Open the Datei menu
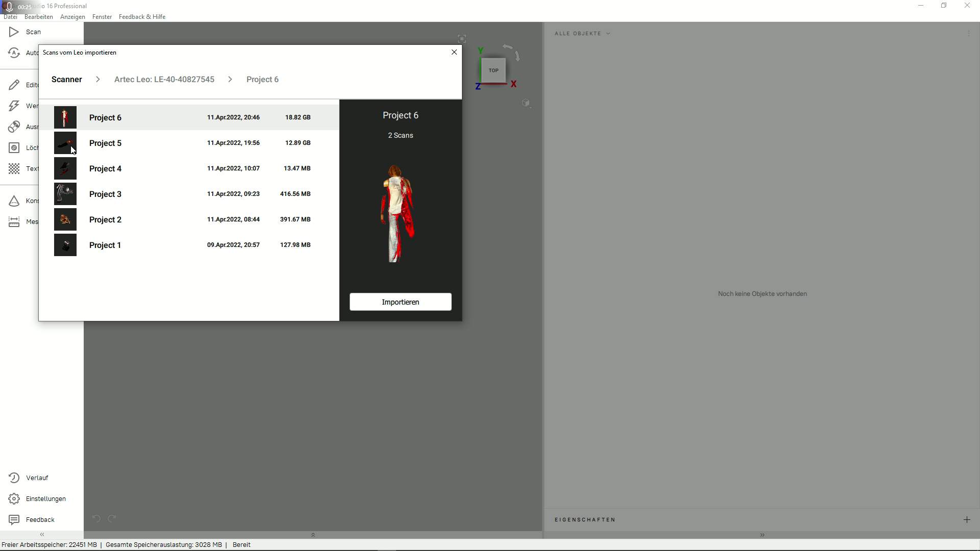Image resolution: width=980 pixels, height=551 pixels. (10, 17)
